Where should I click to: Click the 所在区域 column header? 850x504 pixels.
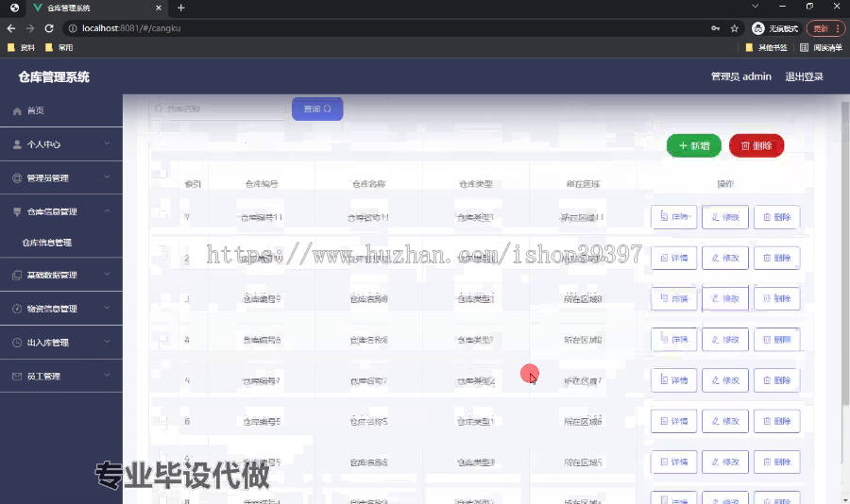584,184
